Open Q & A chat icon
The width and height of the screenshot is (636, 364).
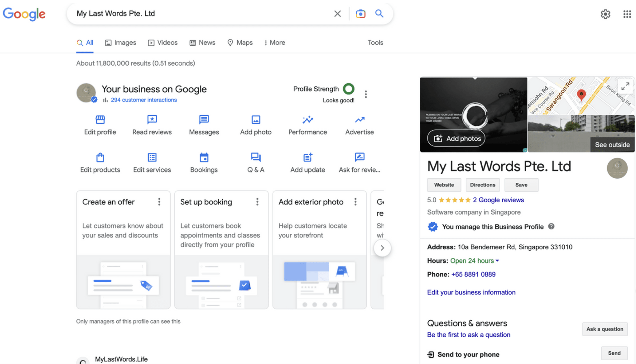coord(256,157)
